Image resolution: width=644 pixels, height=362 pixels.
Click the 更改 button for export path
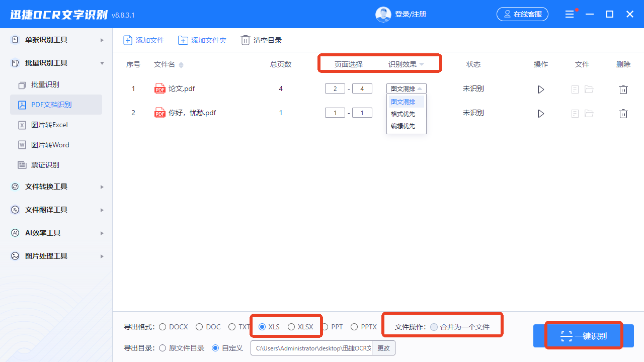(383, 348)
